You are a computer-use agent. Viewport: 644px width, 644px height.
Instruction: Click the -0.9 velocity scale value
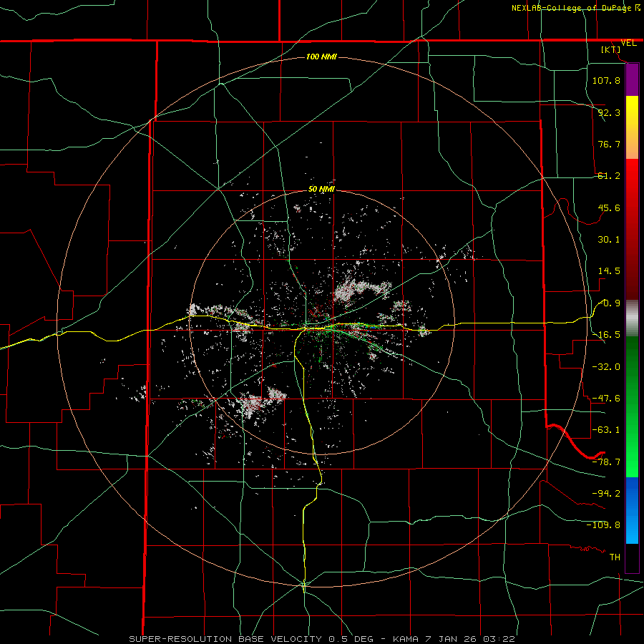(x=609, y=303)
